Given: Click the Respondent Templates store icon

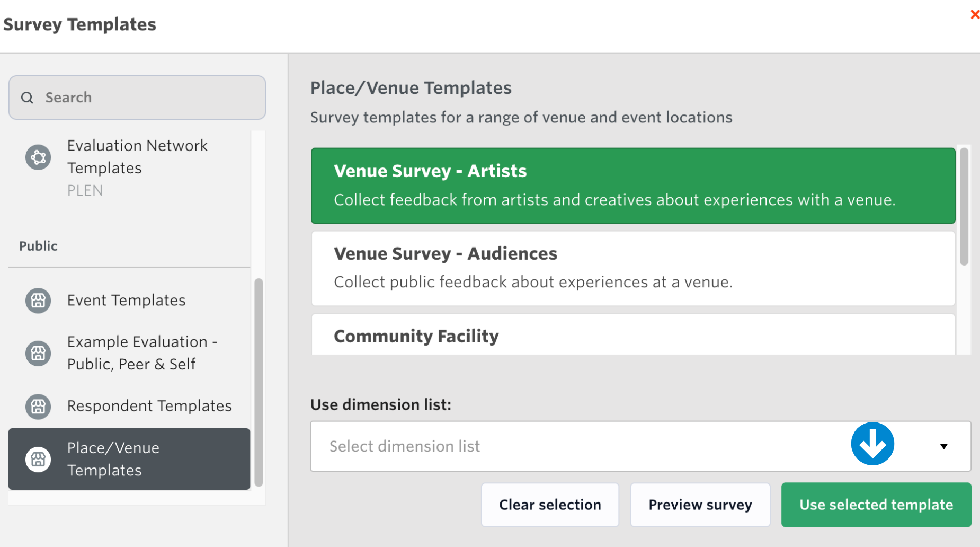Looking at the screenshot, I should pyautogui.click(x=38, y=407).
